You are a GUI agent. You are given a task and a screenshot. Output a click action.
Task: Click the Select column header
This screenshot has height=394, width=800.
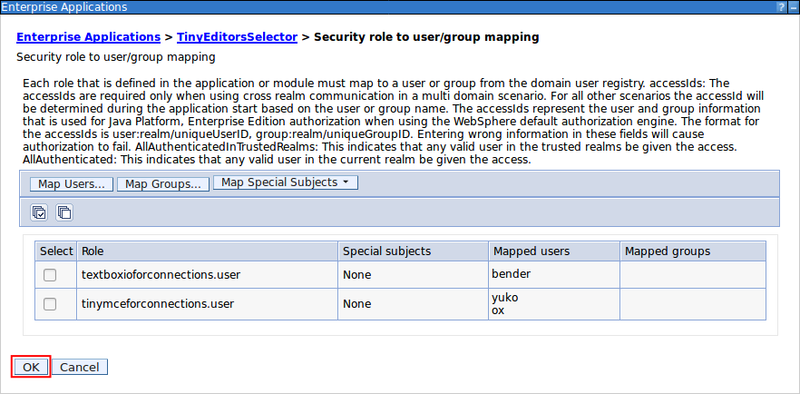coord(56,252)
